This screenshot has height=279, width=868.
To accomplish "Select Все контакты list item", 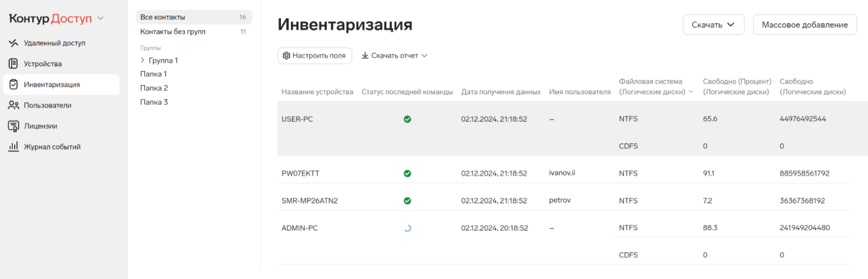I will 194,17.
